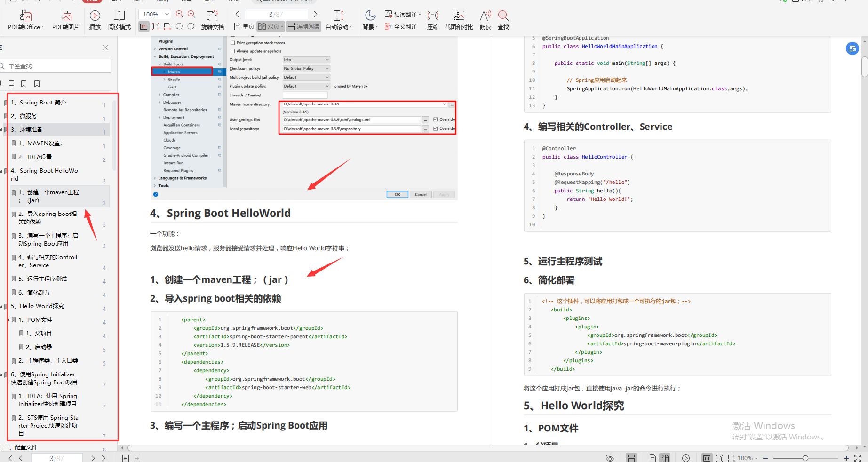Click the page number field in toolbar
This screenshot has height=462, width=868.
click(x=276, y=15)
